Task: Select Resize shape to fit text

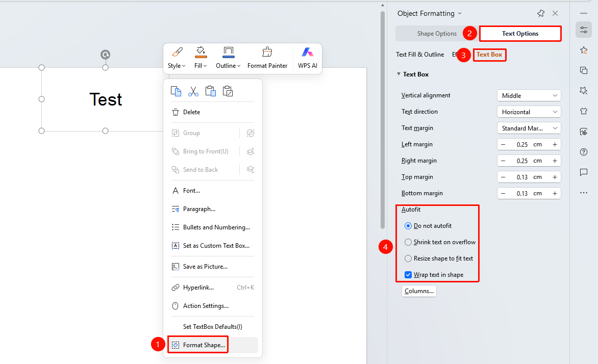Action: pyautogui.click(x=439, y=258)
